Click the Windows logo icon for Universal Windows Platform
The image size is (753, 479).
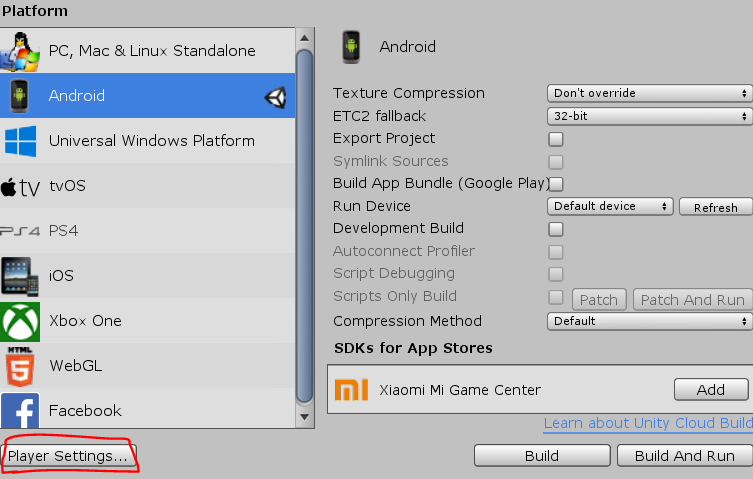point(20,141)
